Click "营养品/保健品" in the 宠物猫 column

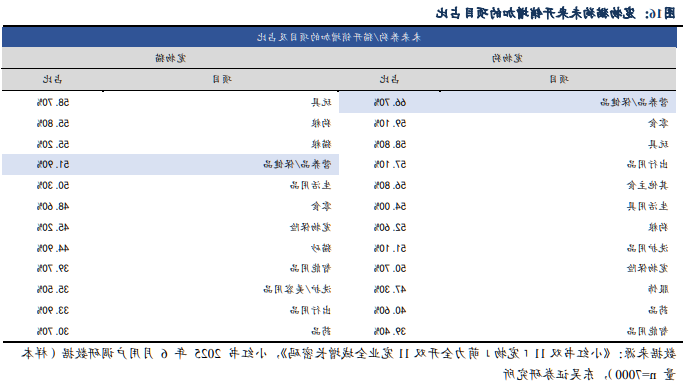[x=298, y=165]
